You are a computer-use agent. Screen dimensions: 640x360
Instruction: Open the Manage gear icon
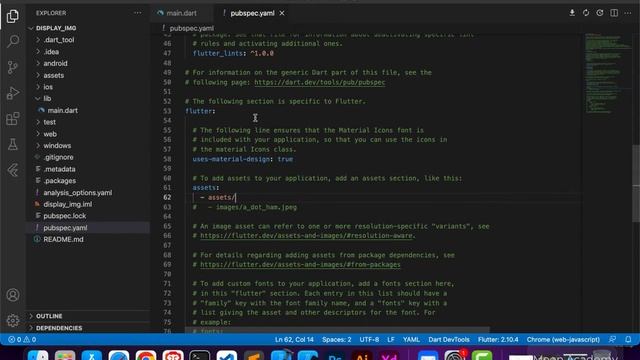[x=13, y=320]
